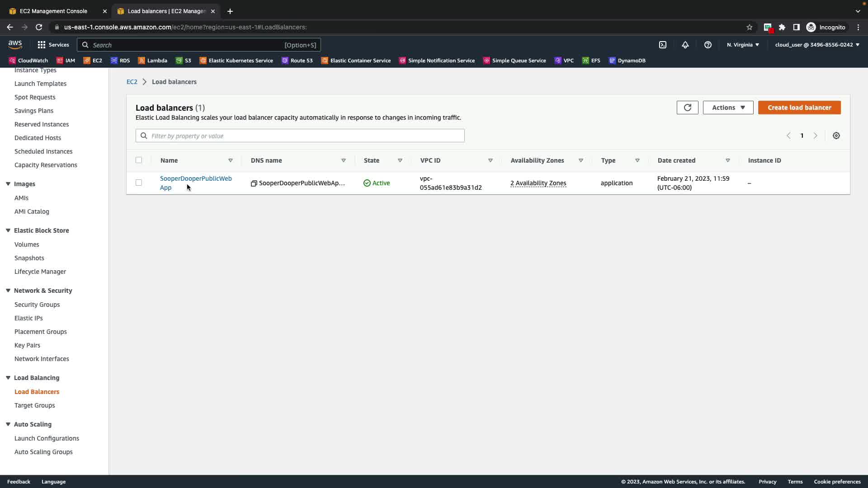Open Target Groups in sidebar
Image resolution: width=868 pixels, height=488 pixels.
[34, 405]
